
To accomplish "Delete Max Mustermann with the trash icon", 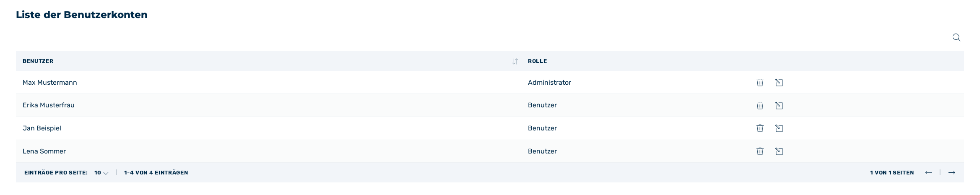I will (760, 83).
